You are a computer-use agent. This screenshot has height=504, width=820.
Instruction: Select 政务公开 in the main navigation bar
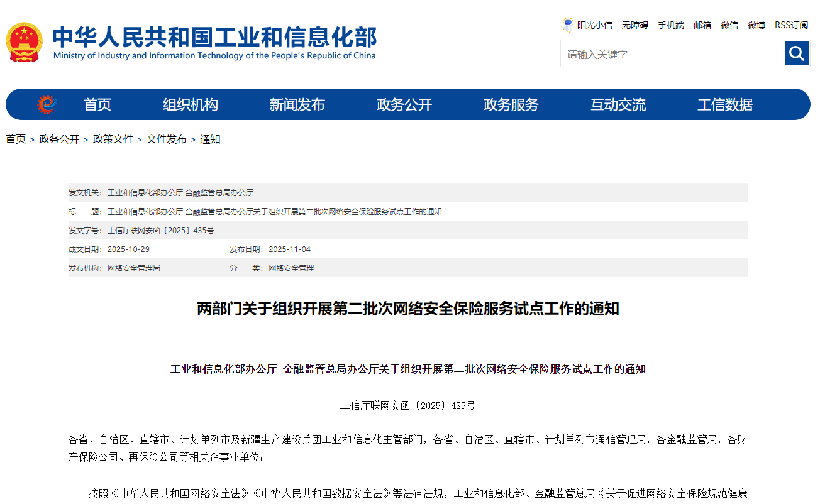point(404,105)
